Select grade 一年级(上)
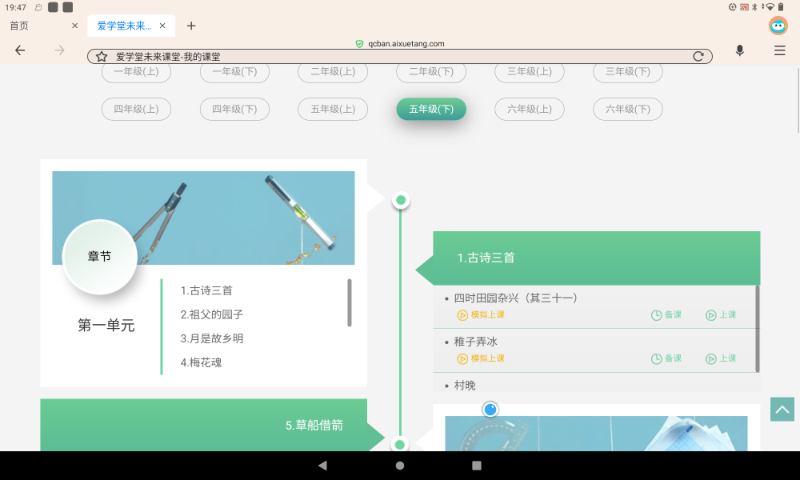 pos(136,71)
